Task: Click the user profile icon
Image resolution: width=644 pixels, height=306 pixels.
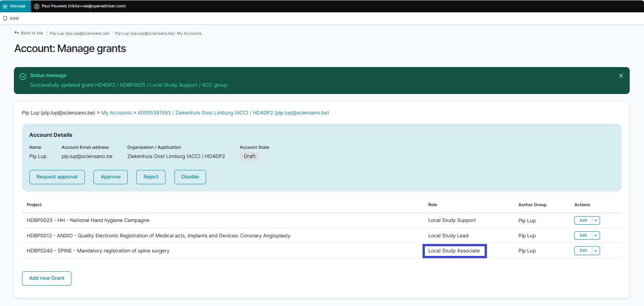Action: pos(37,6)
